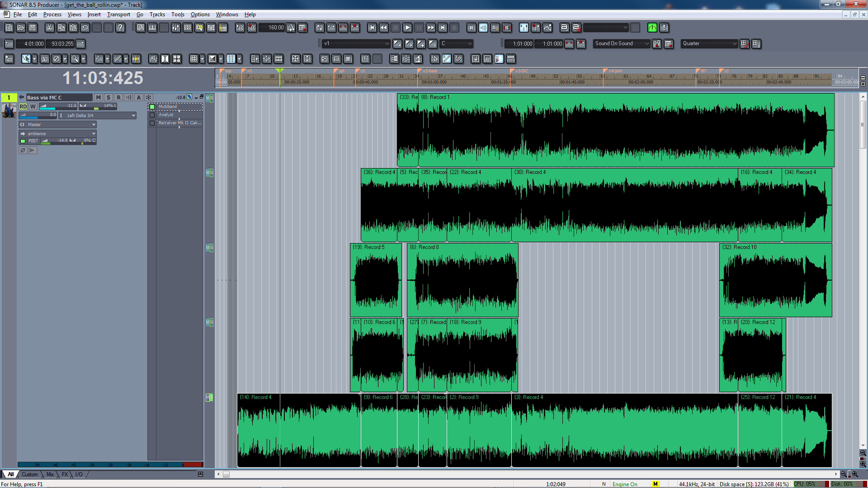868x488 pixels.
Task: Disable the Multiband effect checkbox
Action: (x=152, y=107)
